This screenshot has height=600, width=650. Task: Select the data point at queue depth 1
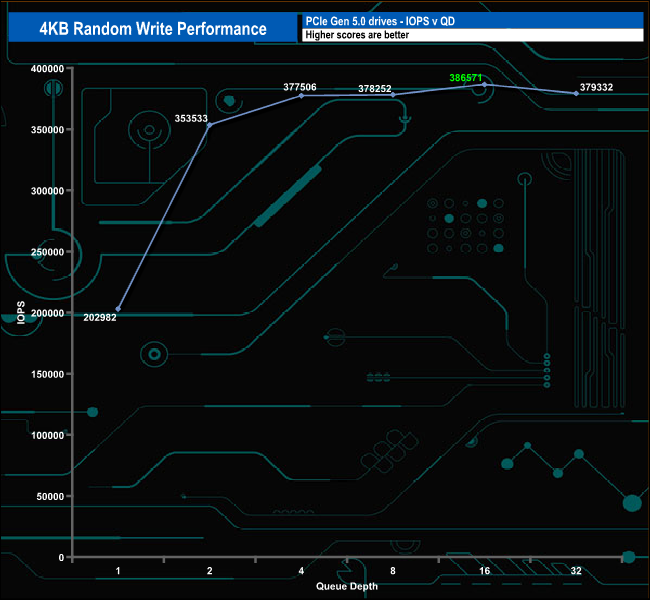coord(119,309)
